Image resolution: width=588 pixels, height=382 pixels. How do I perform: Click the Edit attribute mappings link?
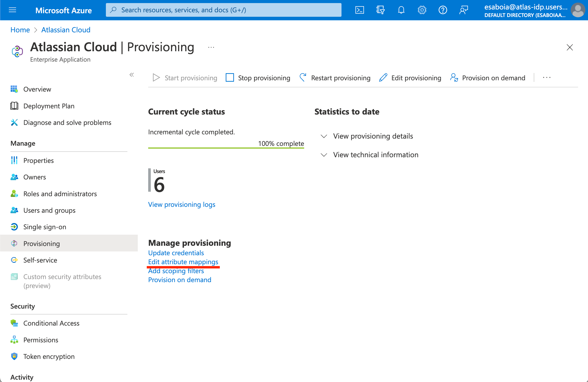point(183,262)
